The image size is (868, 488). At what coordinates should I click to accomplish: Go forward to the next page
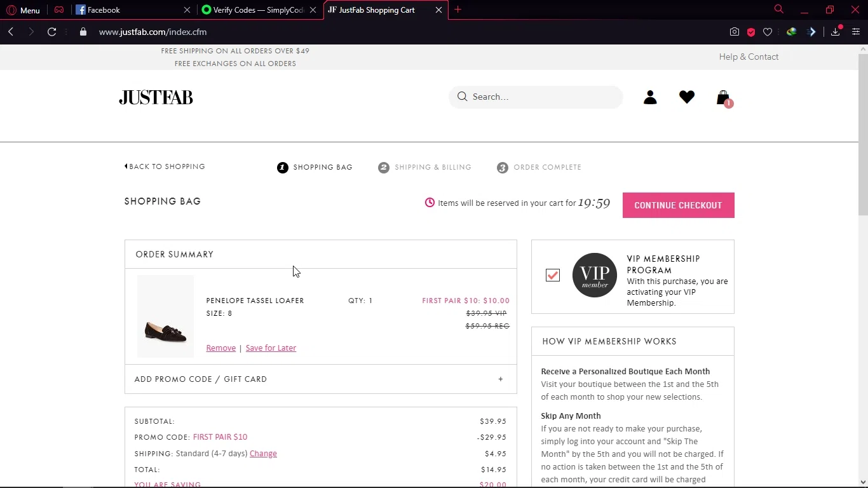point(31,32)
